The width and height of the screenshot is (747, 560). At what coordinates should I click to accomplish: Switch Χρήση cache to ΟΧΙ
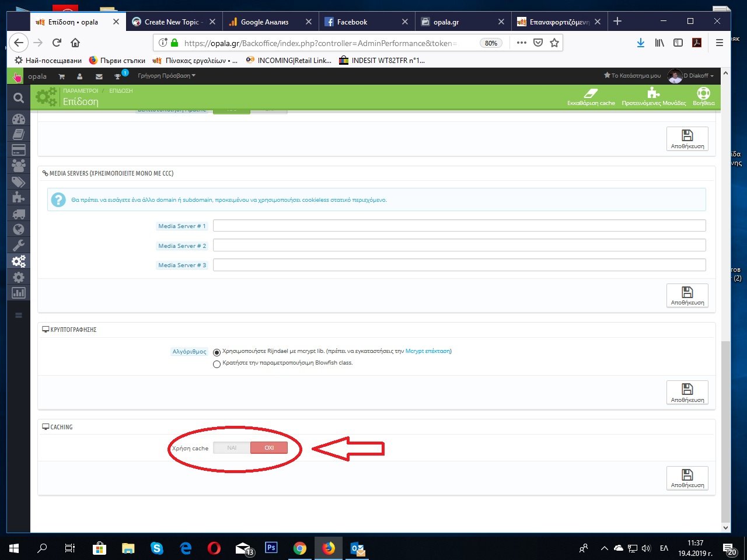[x=269, y=448]
